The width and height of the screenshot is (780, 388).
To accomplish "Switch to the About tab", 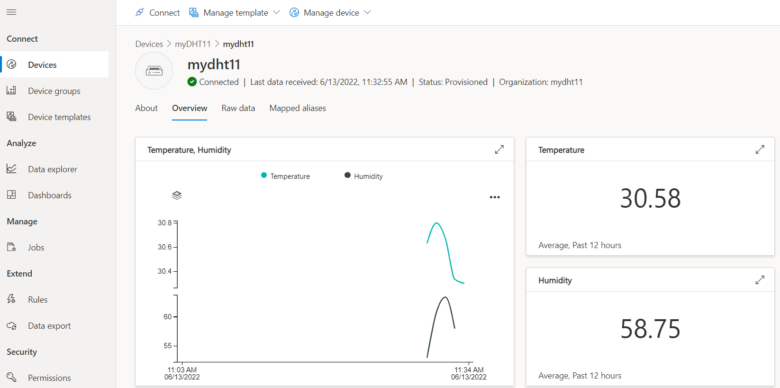I will coord(146,108).
